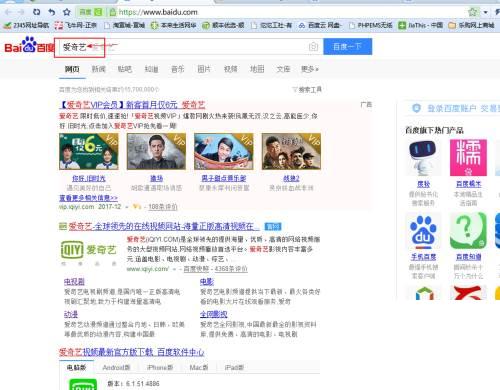Reload the page with the refresh icon
The height and width of the screenshot is (390, 500).
point(36,12)
